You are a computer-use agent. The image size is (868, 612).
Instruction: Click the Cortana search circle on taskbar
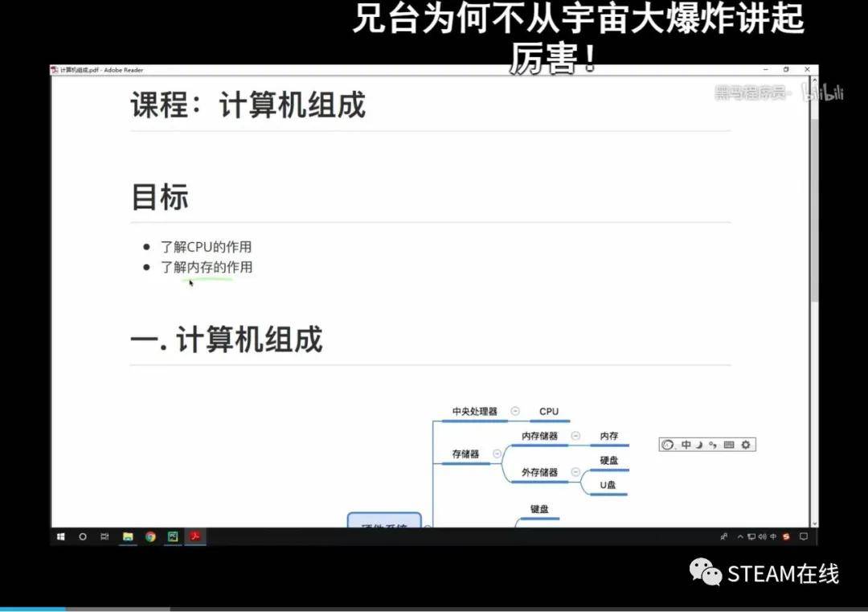click(83, 536)
